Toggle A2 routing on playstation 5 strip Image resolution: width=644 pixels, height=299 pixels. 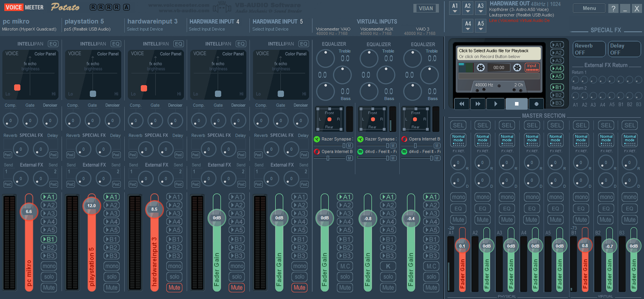pyautogui.click(x=112, y=205)
